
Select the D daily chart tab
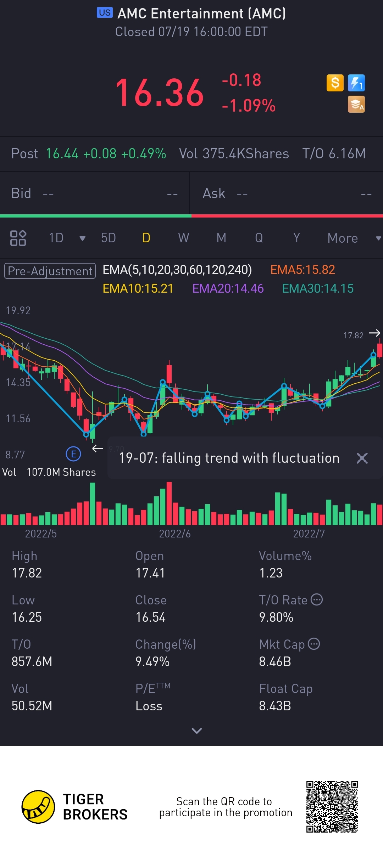pyautogui.click(x=146, y=238)
